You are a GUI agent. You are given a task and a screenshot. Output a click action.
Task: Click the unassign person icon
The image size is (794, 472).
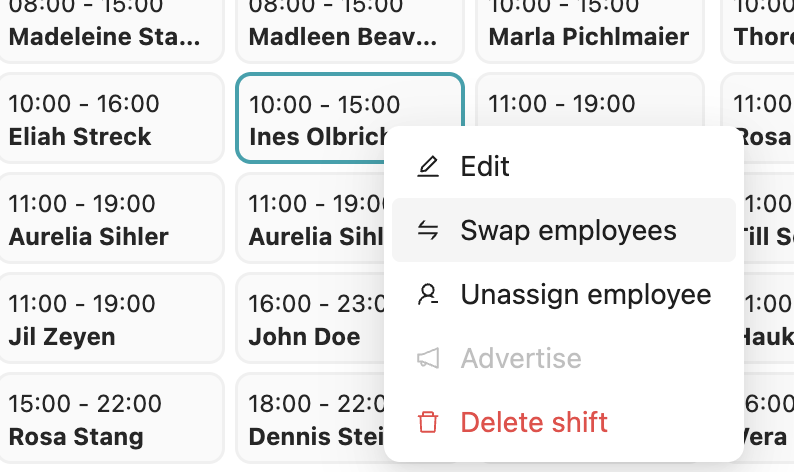[428, 295]
